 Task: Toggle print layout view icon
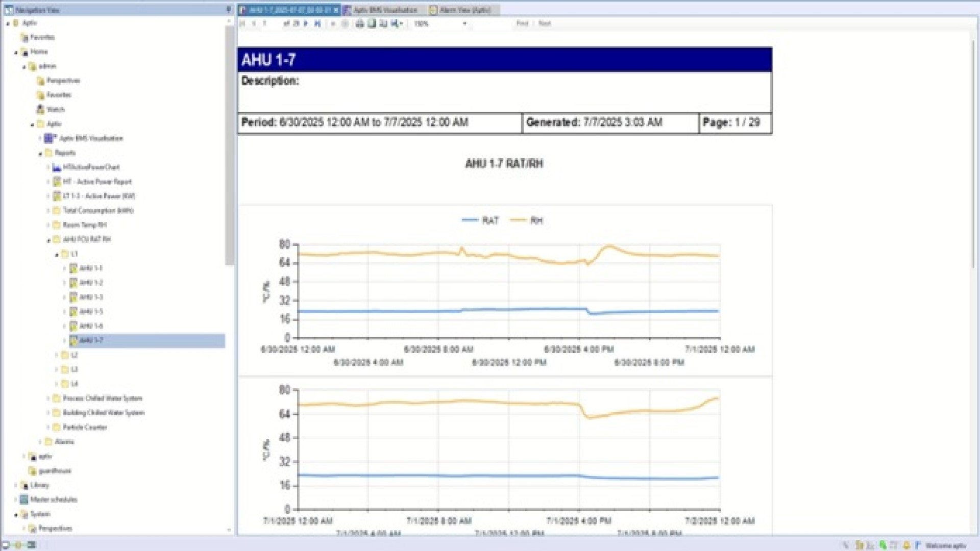point(372,23)
